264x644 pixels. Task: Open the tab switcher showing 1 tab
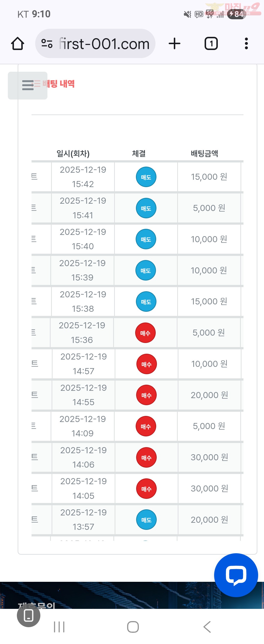pyautogui.click(x=211, y=44)
